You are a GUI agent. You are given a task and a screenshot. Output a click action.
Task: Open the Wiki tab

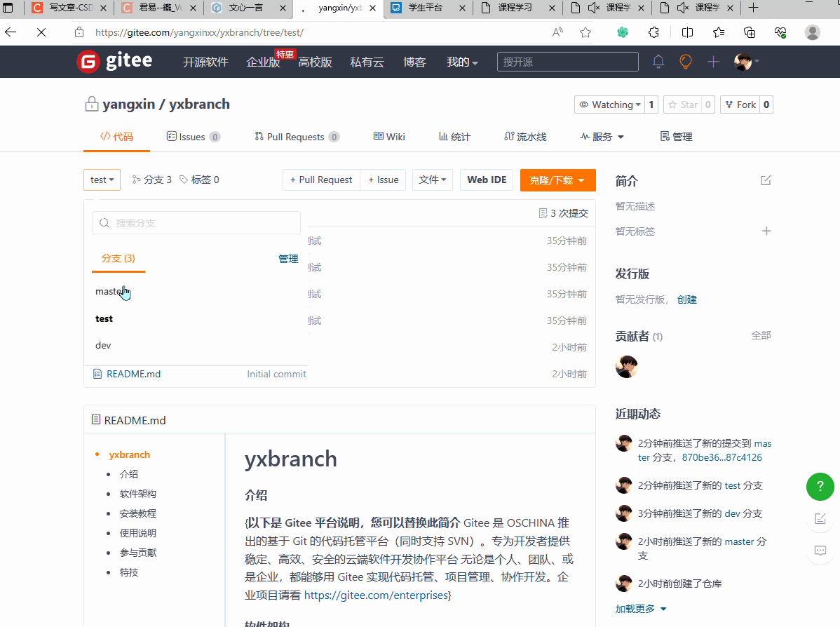389,137
